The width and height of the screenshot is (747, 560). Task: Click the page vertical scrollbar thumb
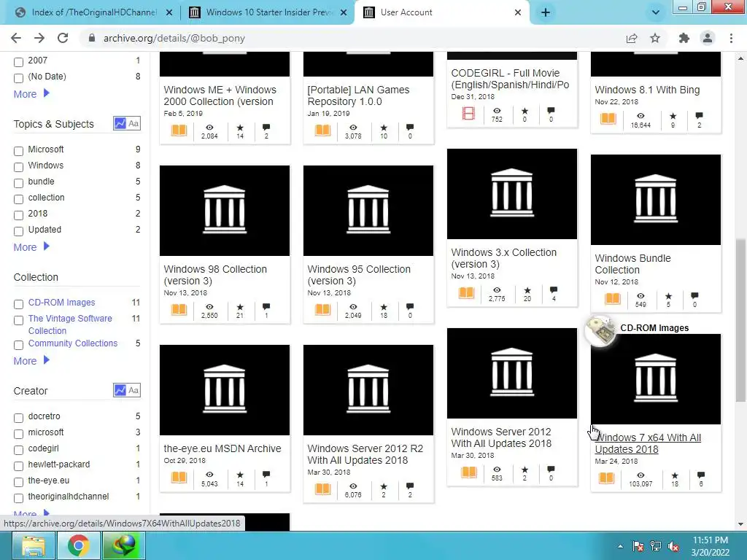[740, 320]
